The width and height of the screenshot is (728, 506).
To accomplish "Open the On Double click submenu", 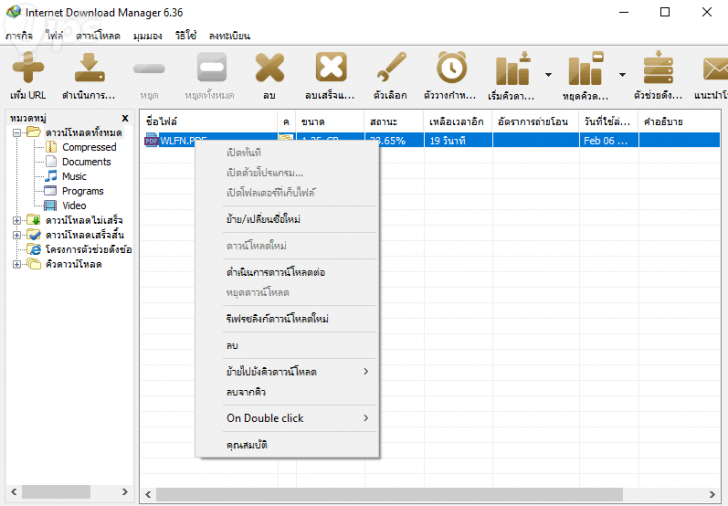I will (x=299, y=418).
